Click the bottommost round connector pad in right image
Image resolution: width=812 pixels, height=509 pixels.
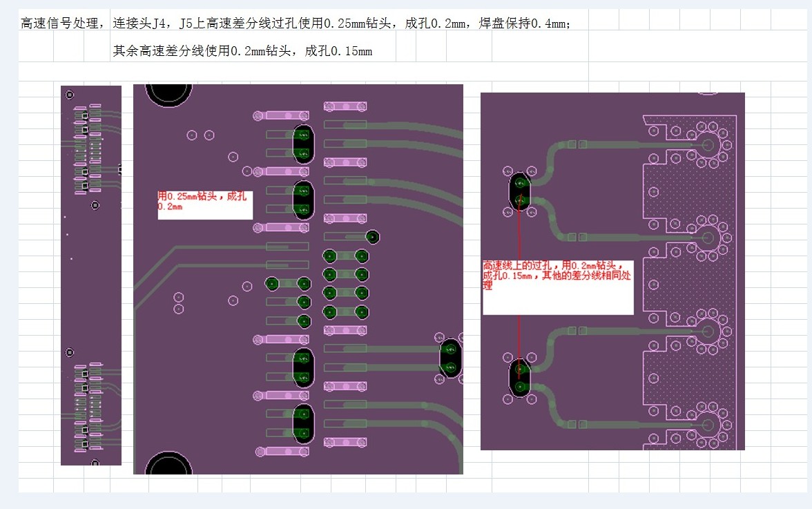[x=707, y=425]
